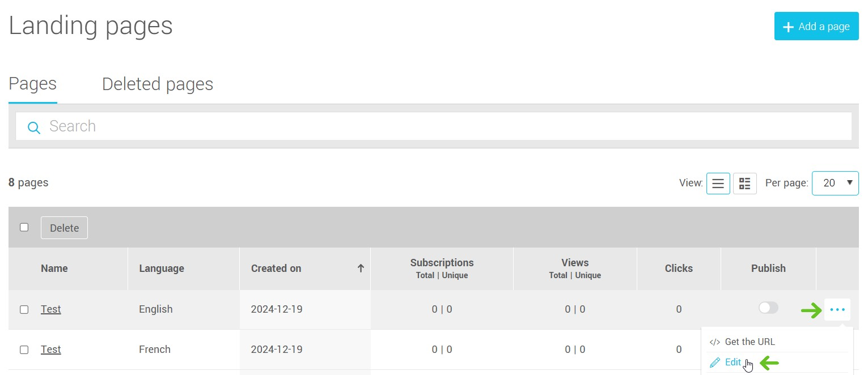Click the Created on sort arrow
The image size is (868, 375).
pyautogui.click(x=360, y=269)
